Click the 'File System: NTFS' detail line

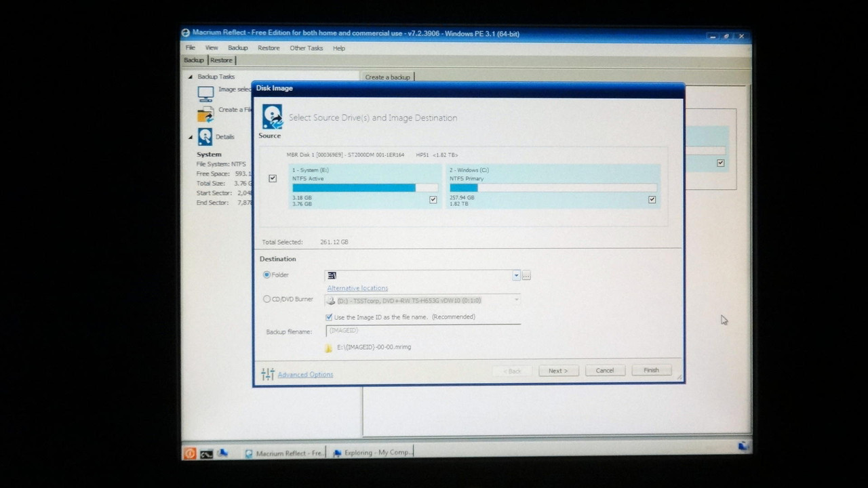click(x=221, y=164)
